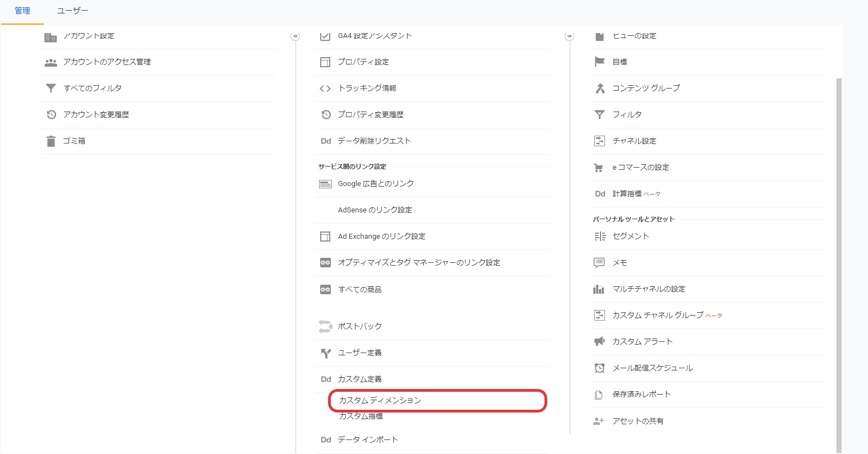
Task: Click the document icon beside ビューの設定
Action: (x=599, y=36)
